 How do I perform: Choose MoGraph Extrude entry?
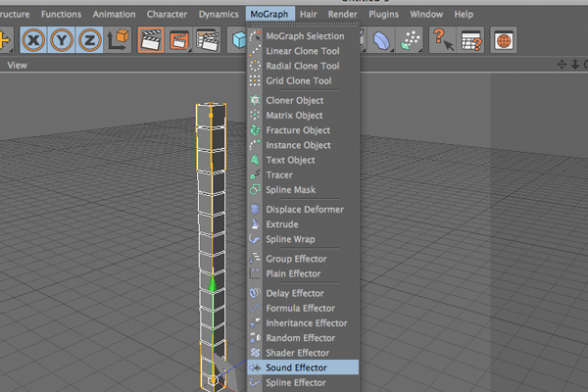[x=304, y=224]
